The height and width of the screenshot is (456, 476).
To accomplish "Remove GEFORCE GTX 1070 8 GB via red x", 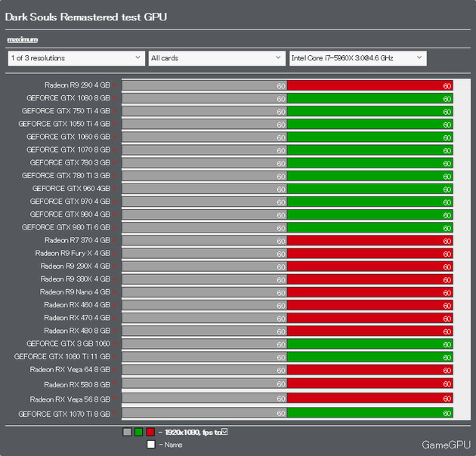I will (115, 150).
